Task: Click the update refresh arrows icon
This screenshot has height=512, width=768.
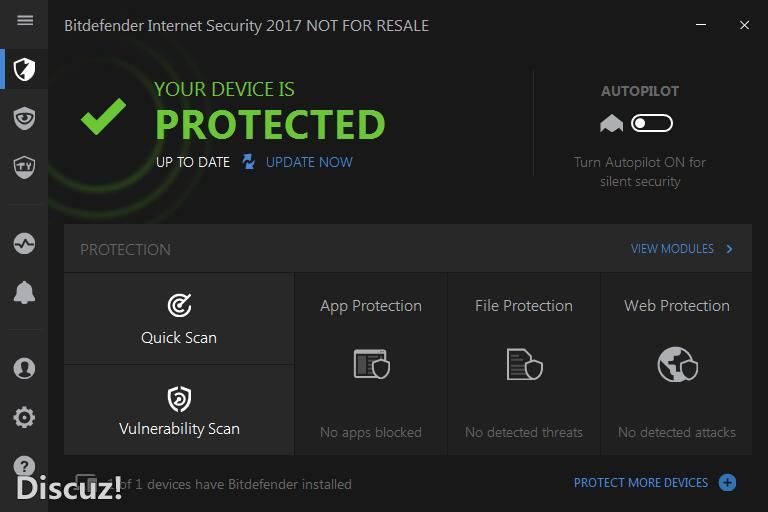Action: (x=248, y=162)
